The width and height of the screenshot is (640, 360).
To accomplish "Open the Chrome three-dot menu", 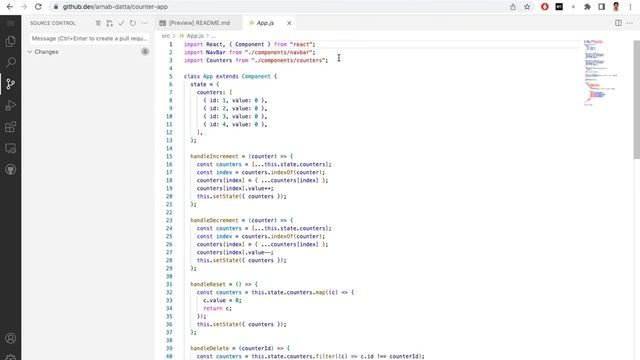I will 630,7.
